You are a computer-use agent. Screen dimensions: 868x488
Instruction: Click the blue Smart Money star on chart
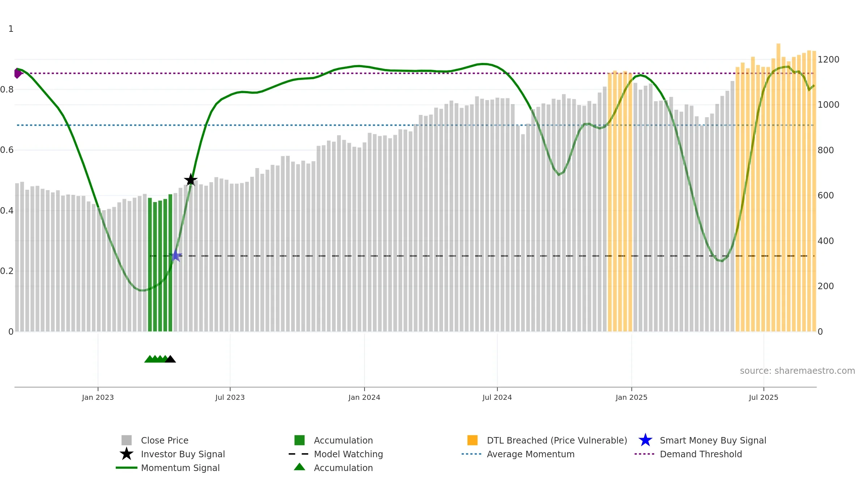point(175,256)
